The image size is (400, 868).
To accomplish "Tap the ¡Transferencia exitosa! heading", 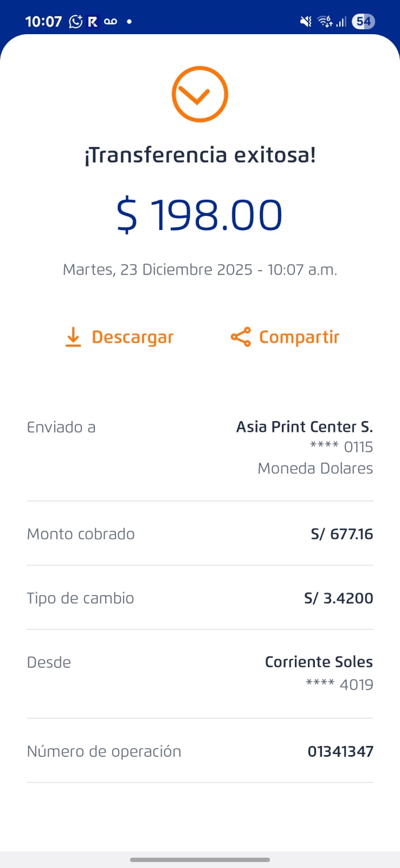I will tap(200, 155).
